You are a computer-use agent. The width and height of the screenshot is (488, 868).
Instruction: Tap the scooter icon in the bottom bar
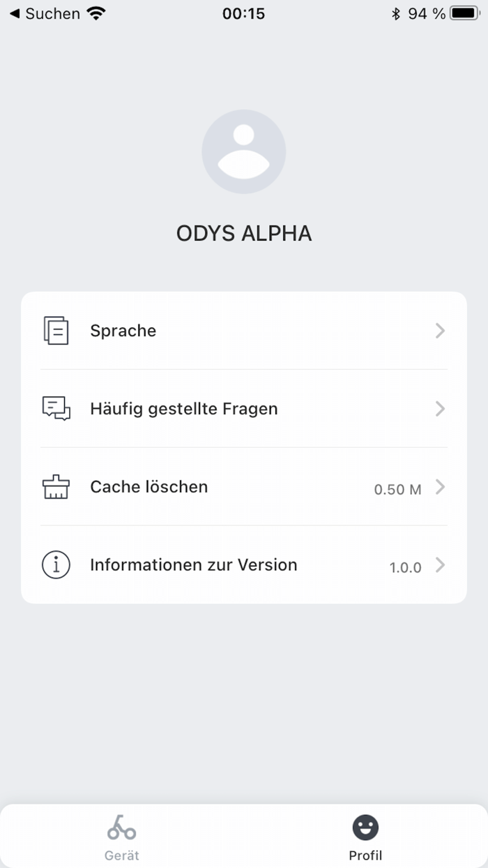click(121, 828)
